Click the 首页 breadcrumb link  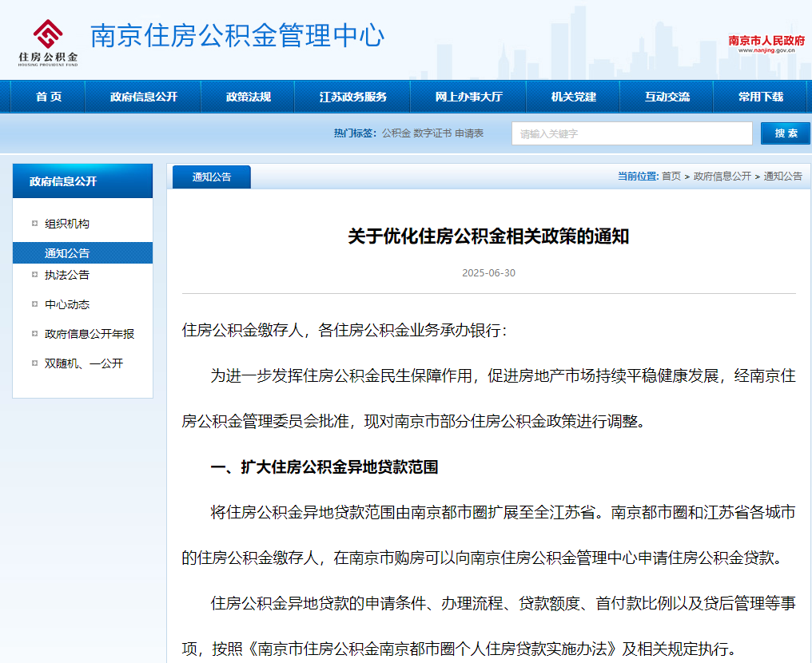(671, 176)
